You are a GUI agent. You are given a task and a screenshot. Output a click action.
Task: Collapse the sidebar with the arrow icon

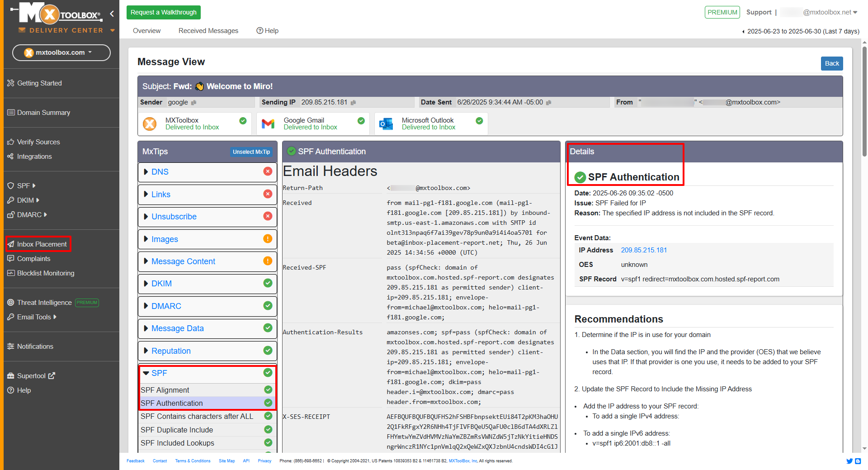[112, 14]
